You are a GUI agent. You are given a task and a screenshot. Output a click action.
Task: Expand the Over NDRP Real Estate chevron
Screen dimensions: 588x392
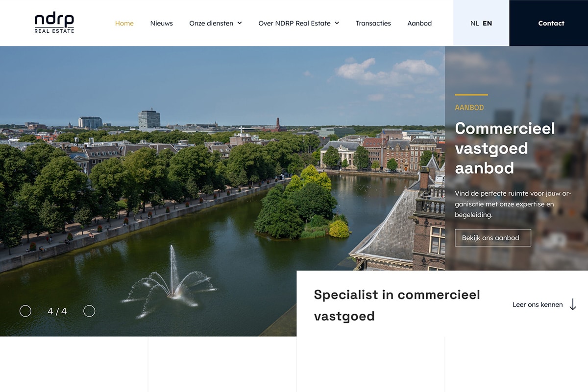click(337, 23)
